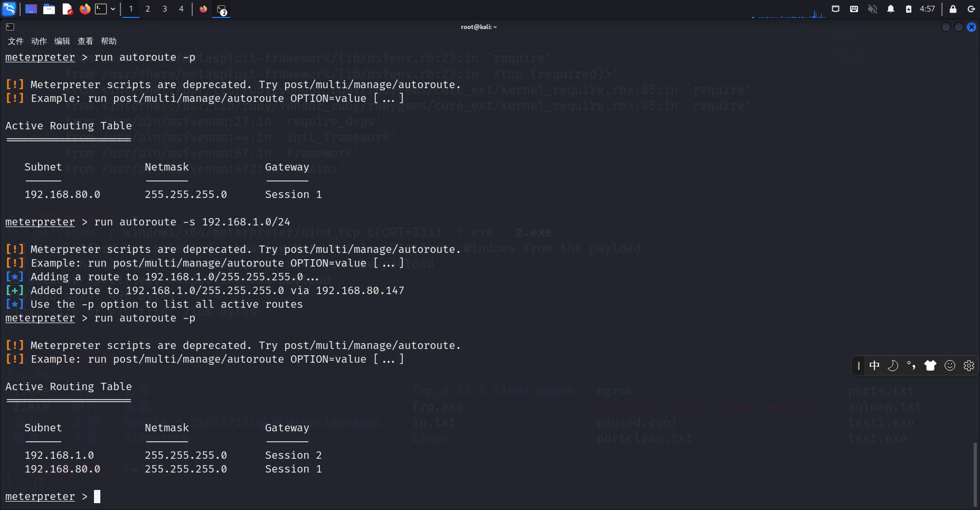Screen dimensions: 980x510
Task: Open the 文件 menu in the terminal
Action: click(x=15, y=41)
